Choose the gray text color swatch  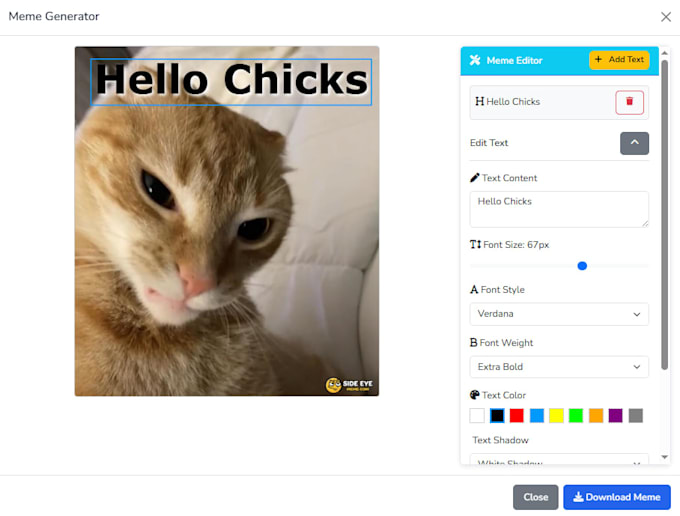click(635, 415)
